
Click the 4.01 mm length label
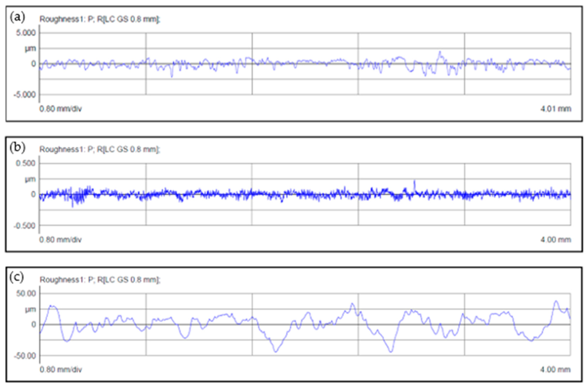tap(556, 109)
